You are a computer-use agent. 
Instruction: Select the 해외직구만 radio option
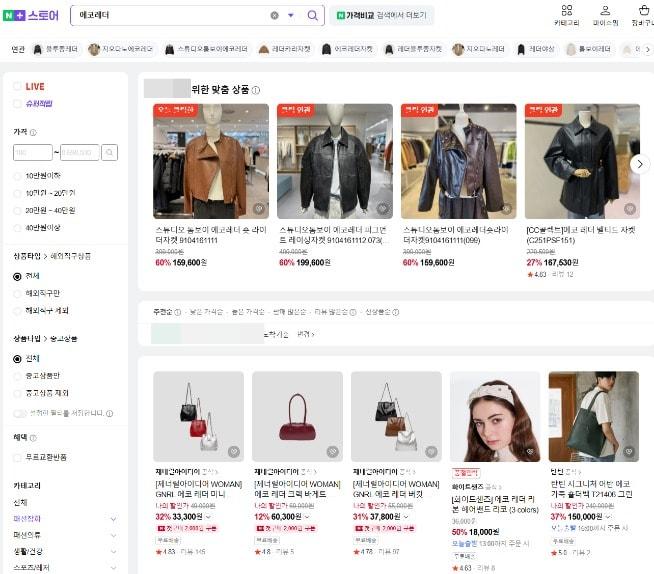(17, 293)
